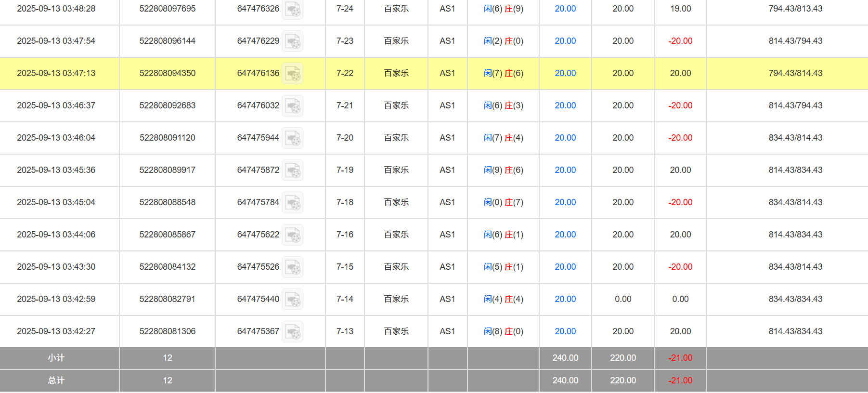Open video replay icon for round 647476136
Viewport: 868px width, 393px height.
click(x=292, y=73)
